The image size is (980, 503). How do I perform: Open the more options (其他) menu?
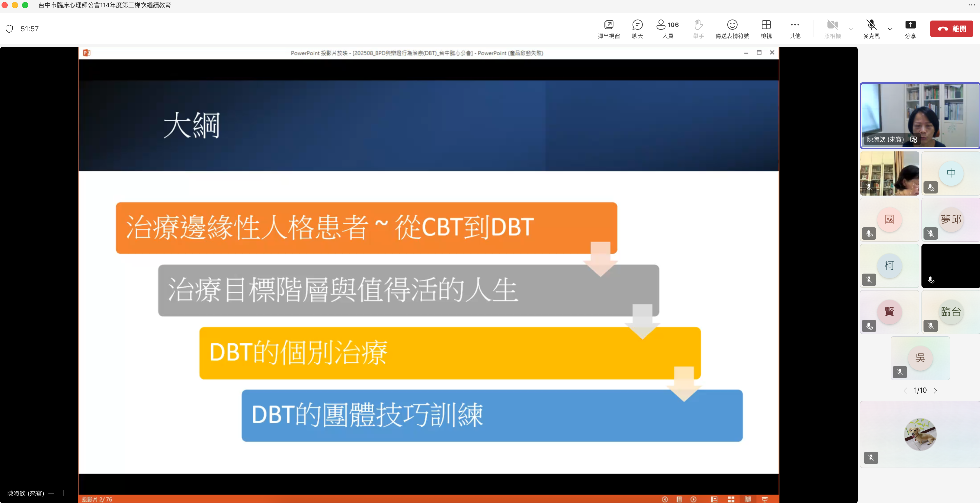(x=795, y=29)
